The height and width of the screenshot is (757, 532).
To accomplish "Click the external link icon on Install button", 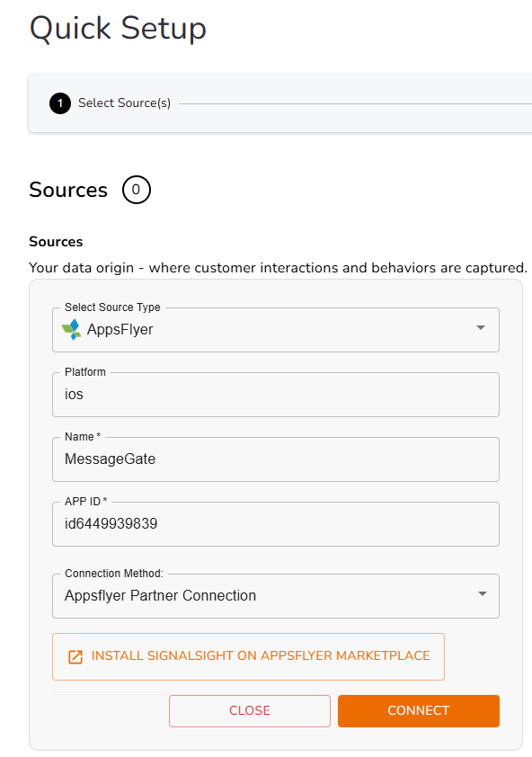I will (75, 656).
